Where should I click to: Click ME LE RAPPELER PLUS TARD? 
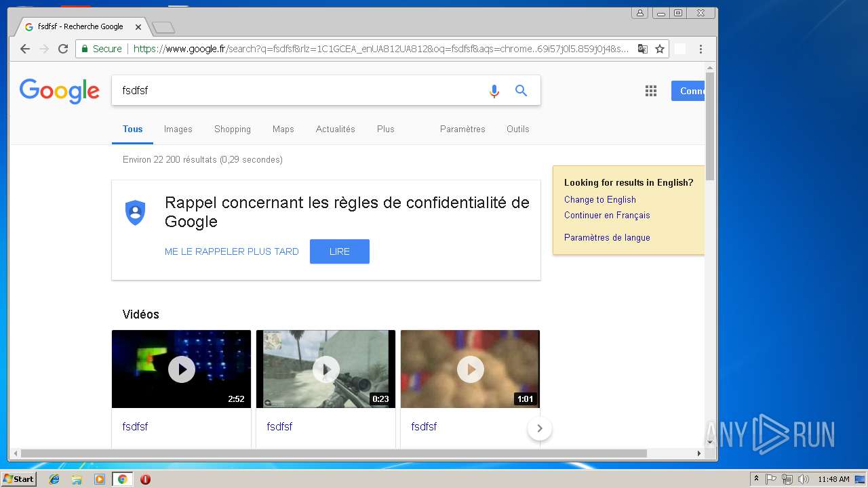point(232,251)
